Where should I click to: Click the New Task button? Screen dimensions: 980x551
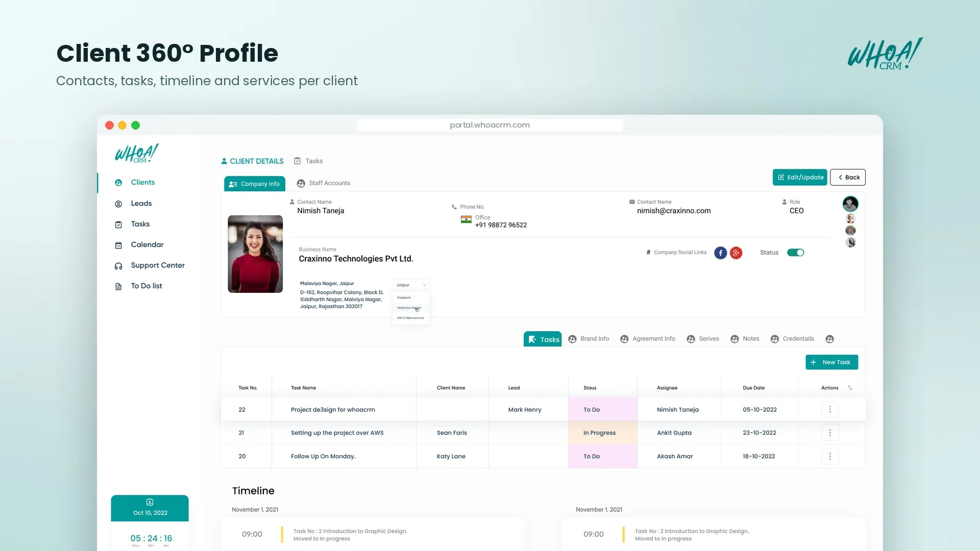pos(832,362)
